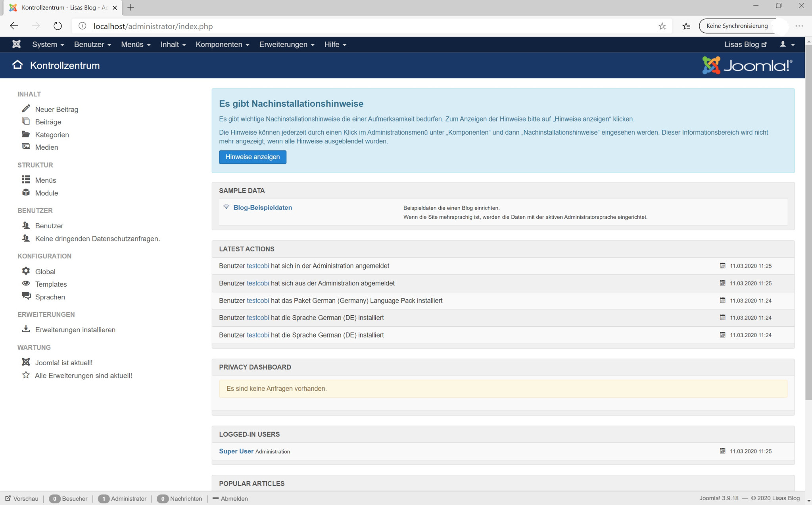Click the Hinweise anzeigen button
Screen dimensions: 812x505
(252, 157)
